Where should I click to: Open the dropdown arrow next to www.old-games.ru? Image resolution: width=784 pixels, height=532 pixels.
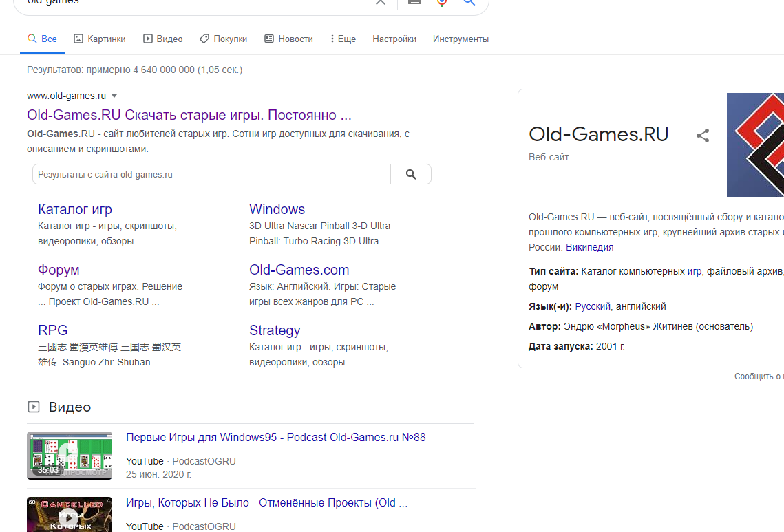coord(114,96)
